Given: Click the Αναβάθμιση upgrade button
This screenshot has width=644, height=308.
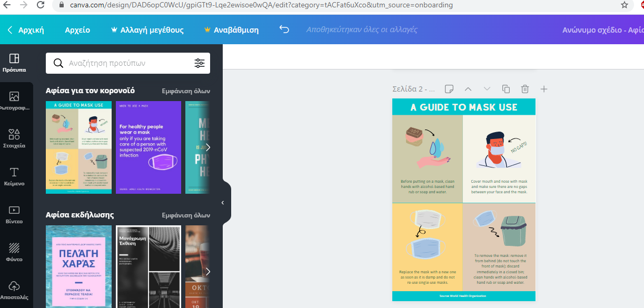Looking at the screenshot, I should point(231,30).
